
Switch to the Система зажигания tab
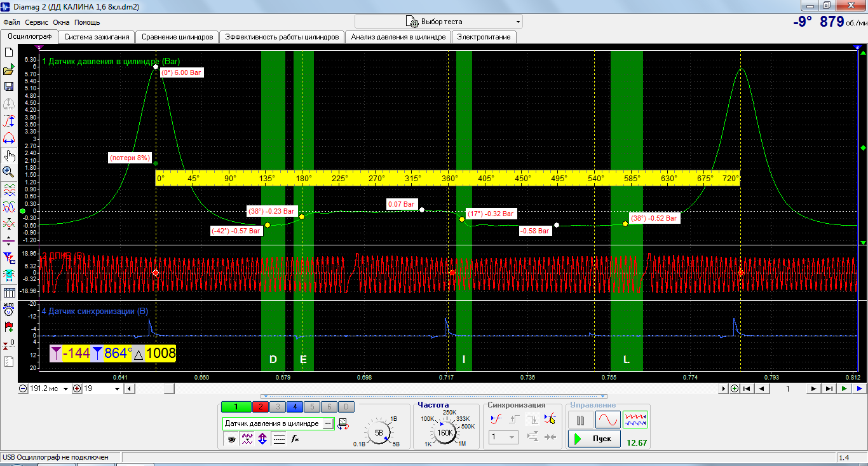tap(97, 37)
